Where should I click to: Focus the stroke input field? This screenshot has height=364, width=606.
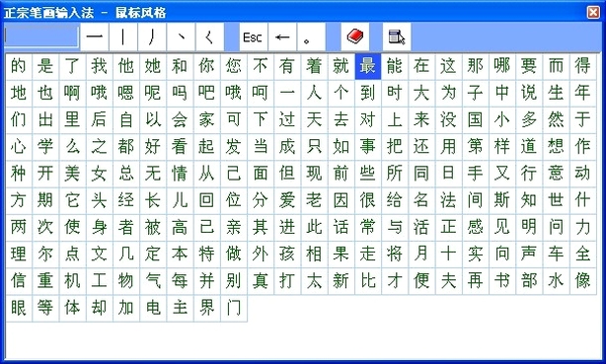(41, 36)
